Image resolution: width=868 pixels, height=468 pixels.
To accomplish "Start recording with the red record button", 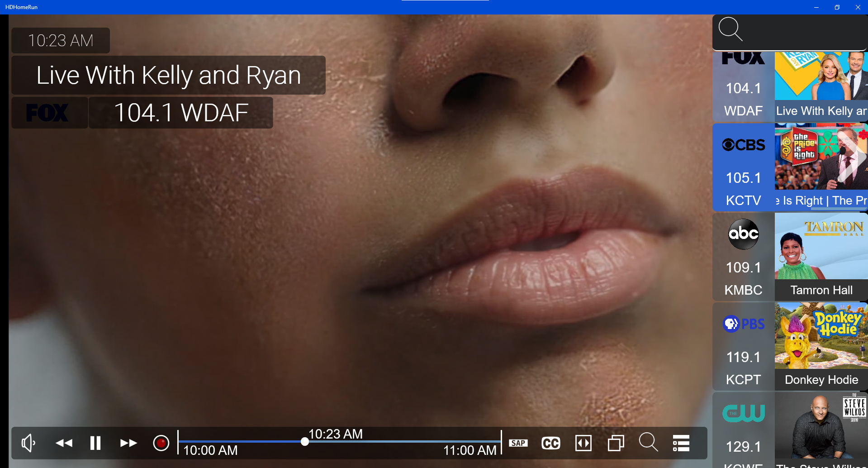I will (x=161, y=443).
